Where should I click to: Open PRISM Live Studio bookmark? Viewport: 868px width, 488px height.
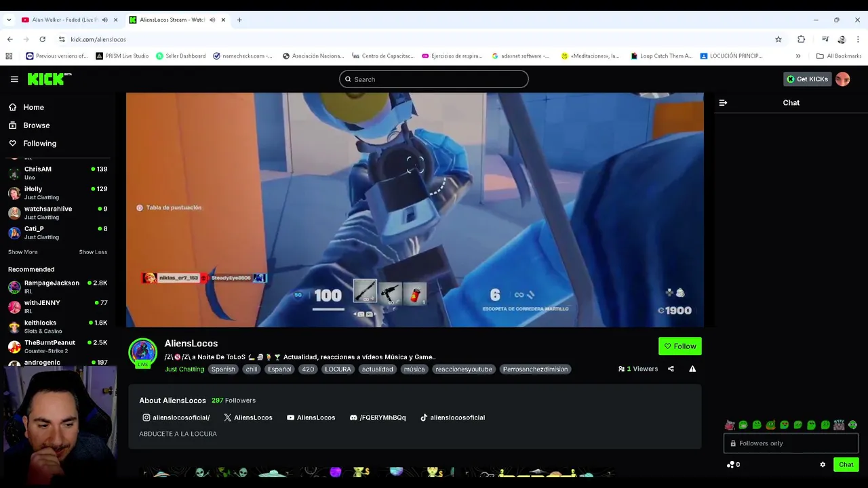122,56
